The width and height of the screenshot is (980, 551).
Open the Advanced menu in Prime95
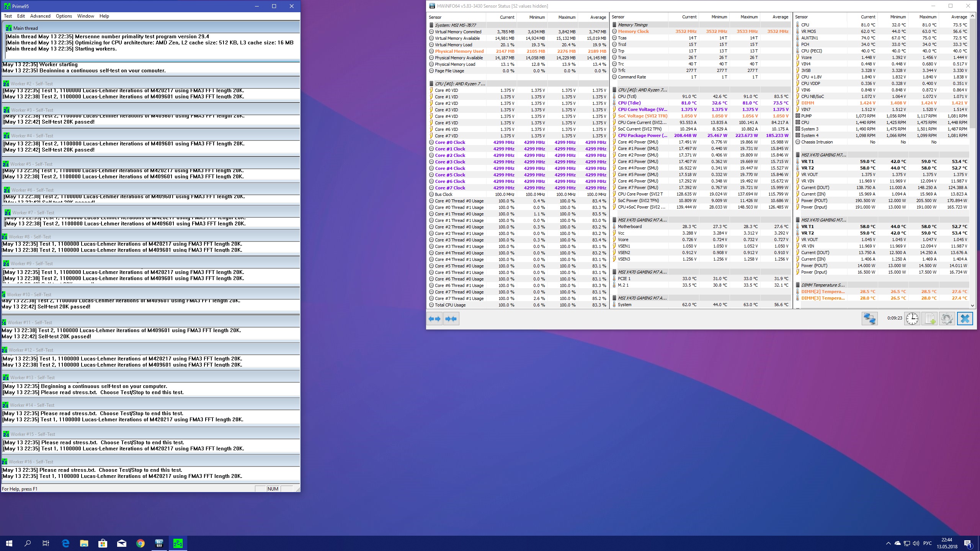click(40, 16)
